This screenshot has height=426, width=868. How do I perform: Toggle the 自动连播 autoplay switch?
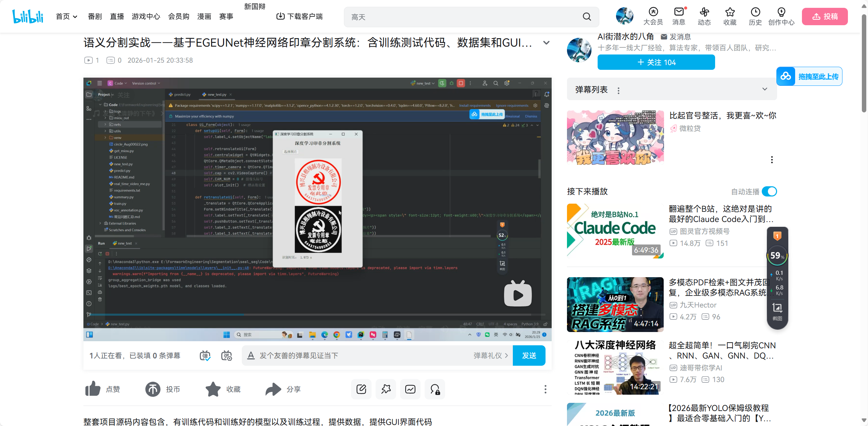coord(769,191)
